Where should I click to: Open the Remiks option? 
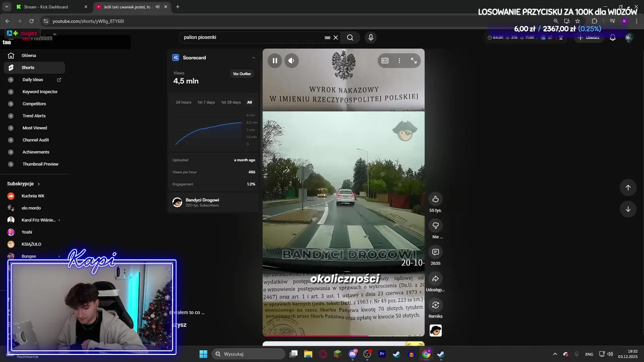(436, 305)
